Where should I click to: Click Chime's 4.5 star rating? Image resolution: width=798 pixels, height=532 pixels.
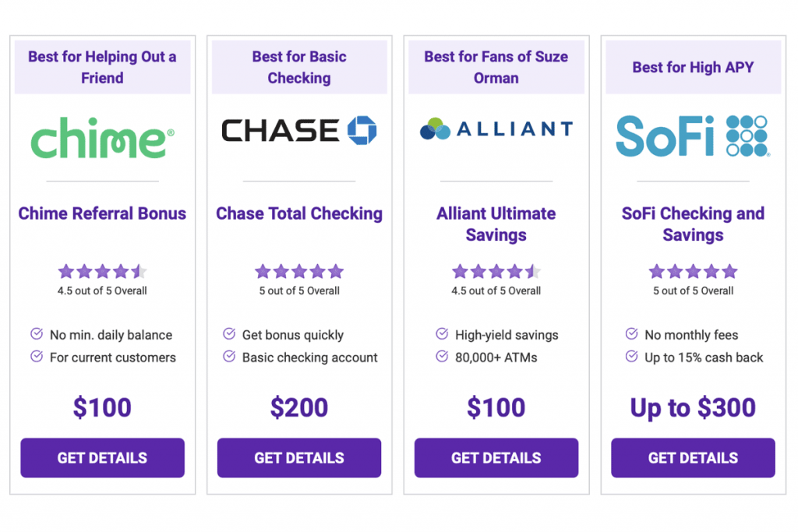click(102, 272)
